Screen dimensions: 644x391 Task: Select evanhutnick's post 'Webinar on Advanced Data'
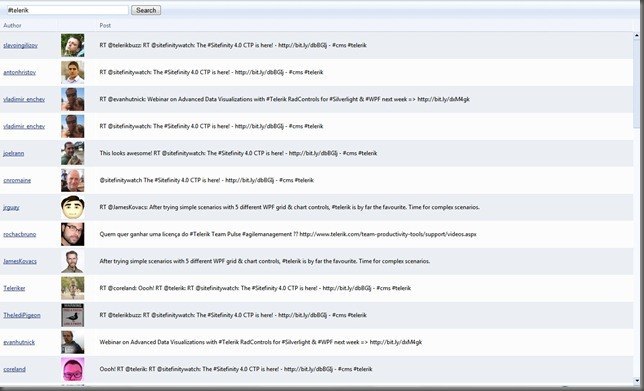point(261,342)
